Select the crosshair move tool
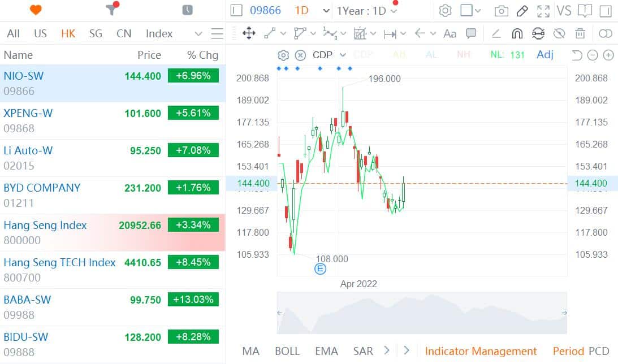The height and width of the screenshot is (364, 618). click(249, 34)
